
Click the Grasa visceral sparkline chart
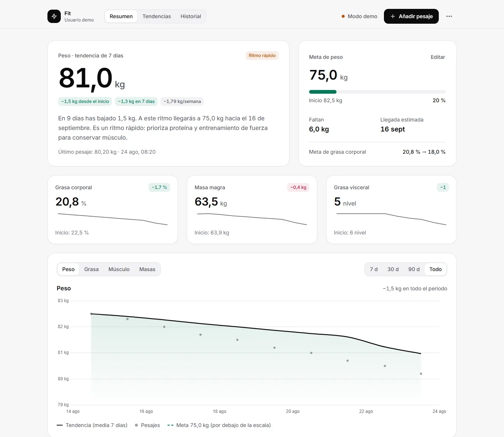point(391,219)
